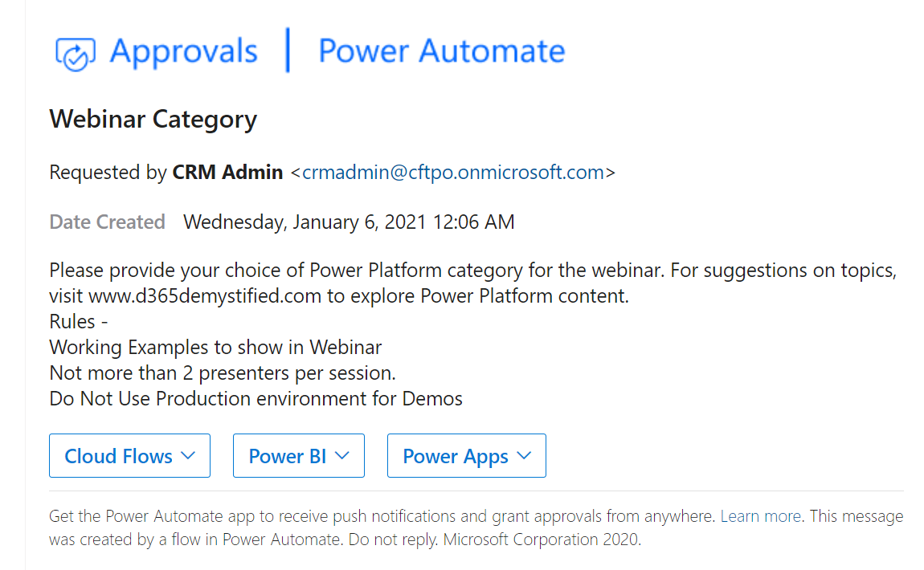This screenshot has height=570, width=924.
Task: Click the chevron arrow beside Power BI
Action: click(341, 456)
